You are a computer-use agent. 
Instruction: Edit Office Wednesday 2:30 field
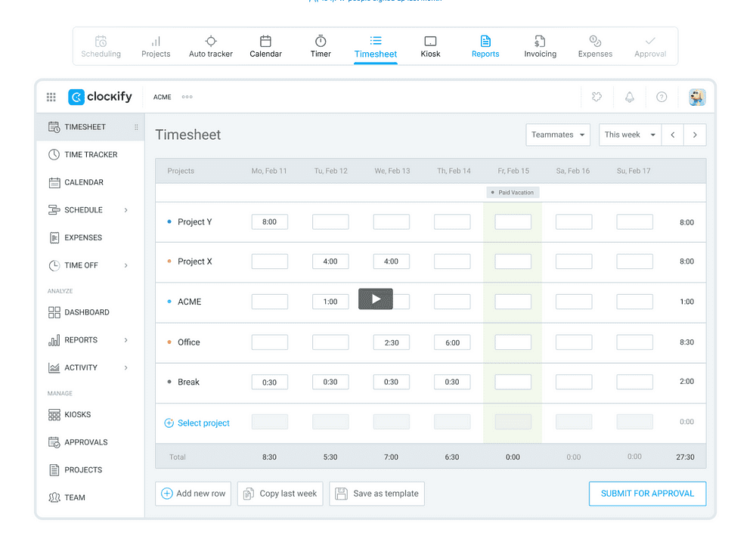(392, 342)
